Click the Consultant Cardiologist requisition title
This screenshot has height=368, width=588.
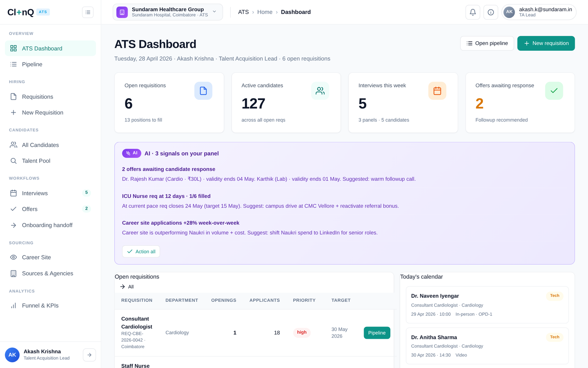tap(137, 323)
